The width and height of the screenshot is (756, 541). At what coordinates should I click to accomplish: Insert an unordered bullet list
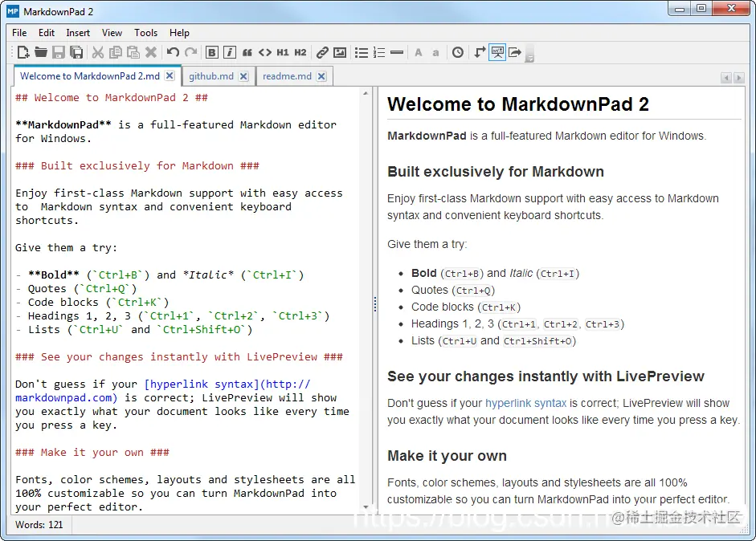point(362,52)
